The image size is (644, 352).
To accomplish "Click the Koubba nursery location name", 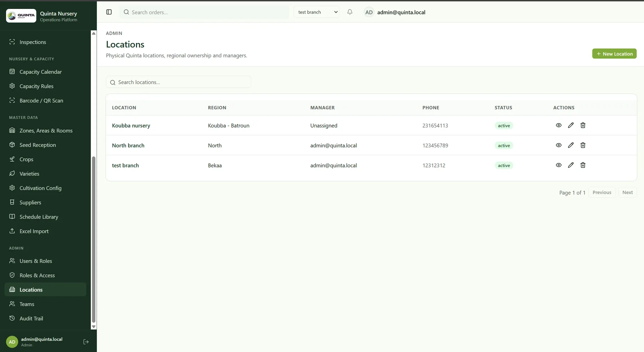I will pos(131,126).
